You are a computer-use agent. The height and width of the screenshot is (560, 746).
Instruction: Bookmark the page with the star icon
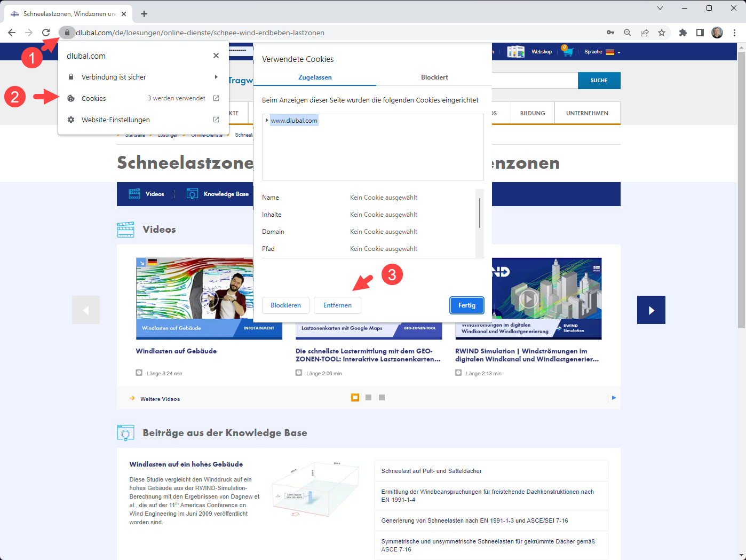[x=662, y=33]
